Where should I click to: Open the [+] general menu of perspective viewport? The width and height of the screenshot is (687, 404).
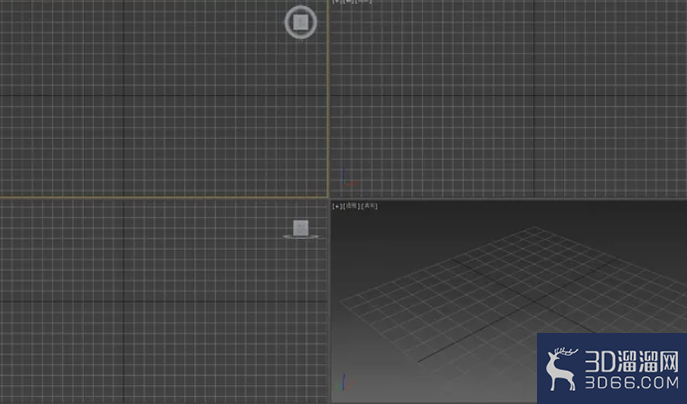coord(336,206)
